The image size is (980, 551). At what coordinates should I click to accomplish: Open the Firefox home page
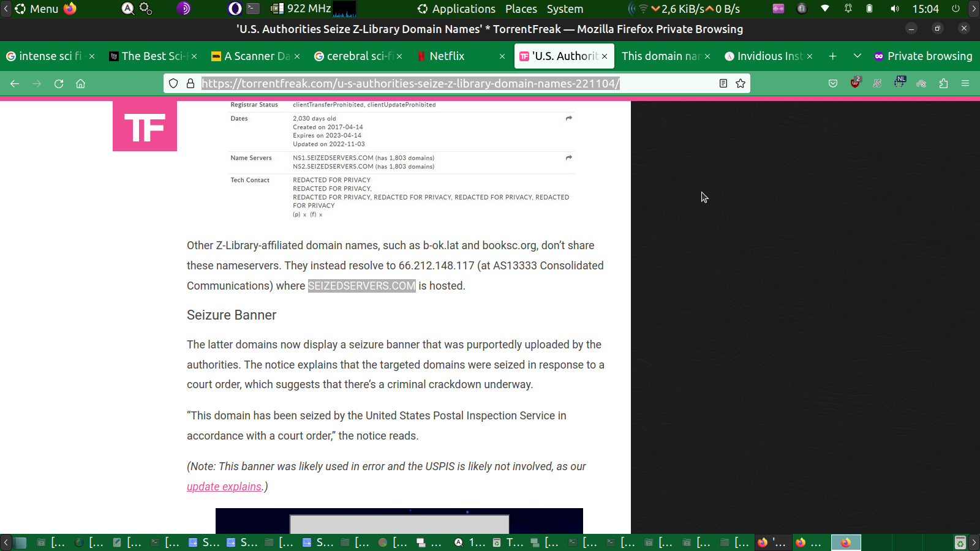click(x=80, y=83)
